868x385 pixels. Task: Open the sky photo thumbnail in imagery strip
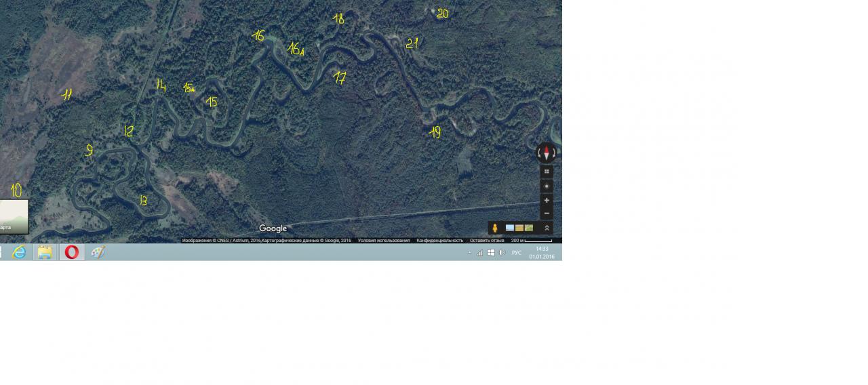pyautogui.click(x=509, y=228)
